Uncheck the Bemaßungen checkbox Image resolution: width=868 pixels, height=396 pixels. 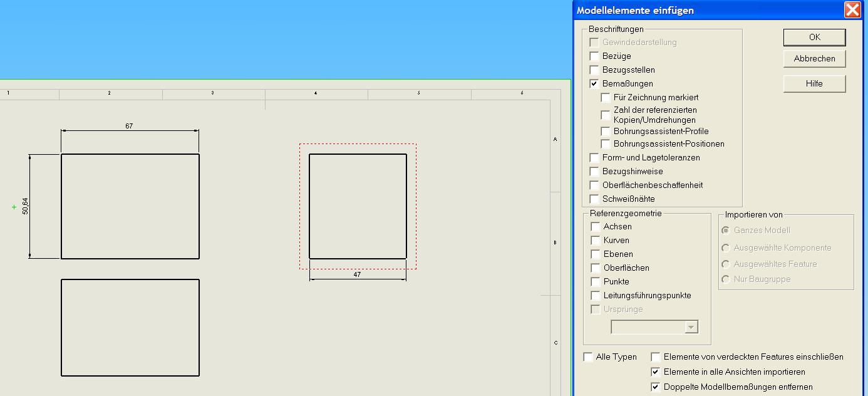coord(594,84)
